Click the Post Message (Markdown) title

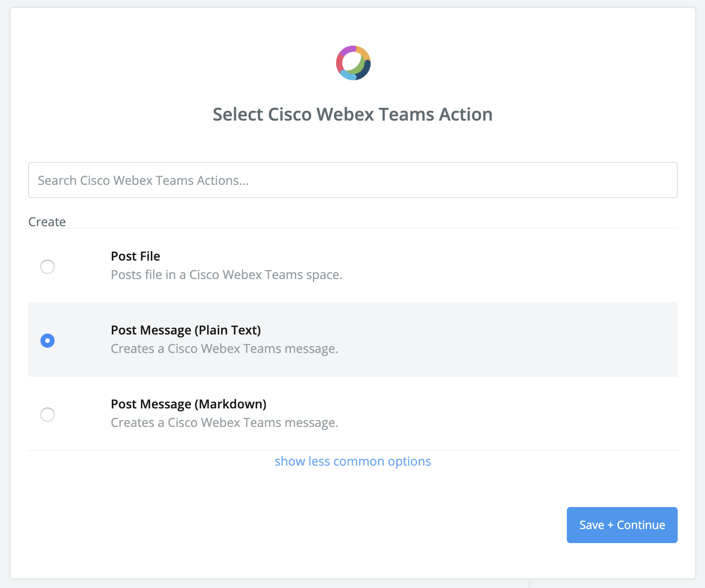188,404
